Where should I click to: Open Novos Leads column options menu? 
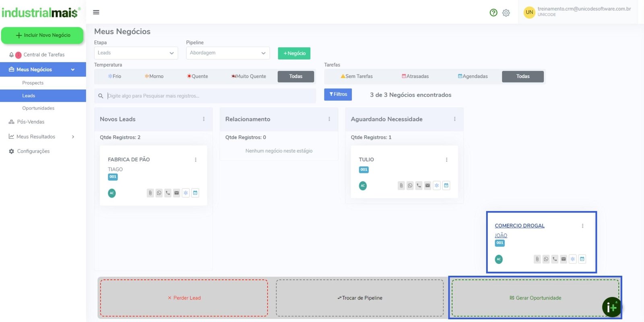coord(204,119)
